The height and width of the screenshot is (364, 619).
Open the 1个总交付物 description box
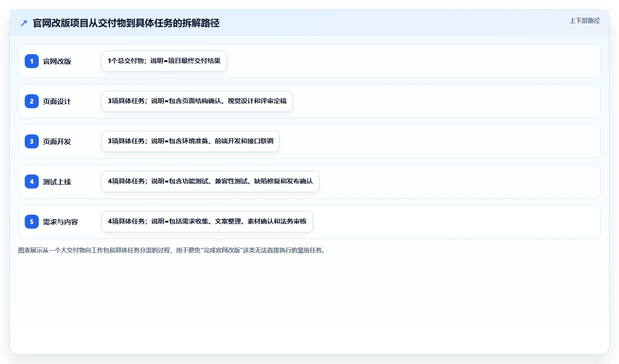pyautogui.click(x=164, y=61)
